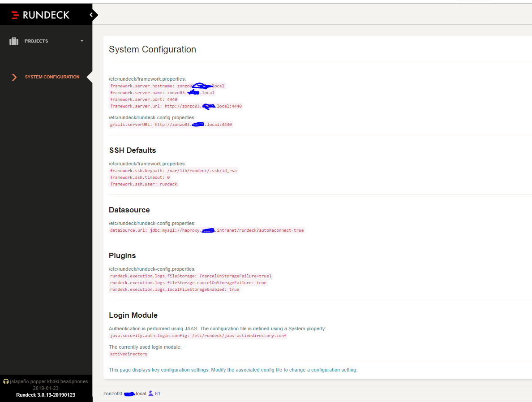The image size is (532, 402).
Task: Collapse the sidebar with the chevron toggle
Action: pos(91,15)
